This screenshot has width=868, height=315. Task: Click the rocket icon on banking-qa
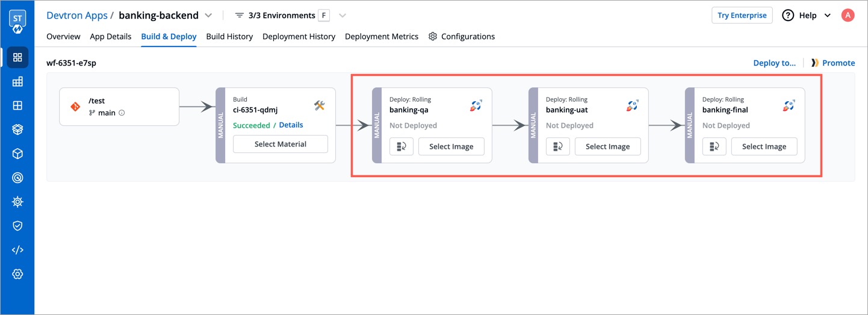click(x=476, y=105)
